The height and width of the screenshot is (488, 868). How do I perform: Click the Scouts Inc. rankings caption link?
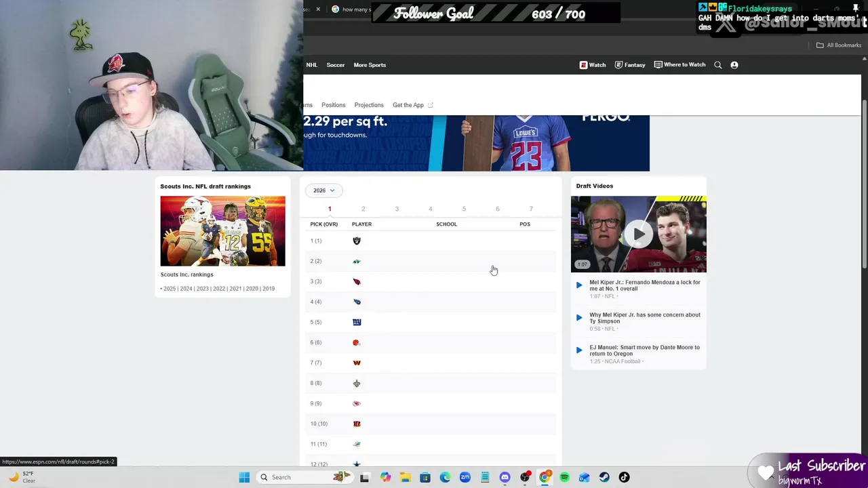[186, 274]
